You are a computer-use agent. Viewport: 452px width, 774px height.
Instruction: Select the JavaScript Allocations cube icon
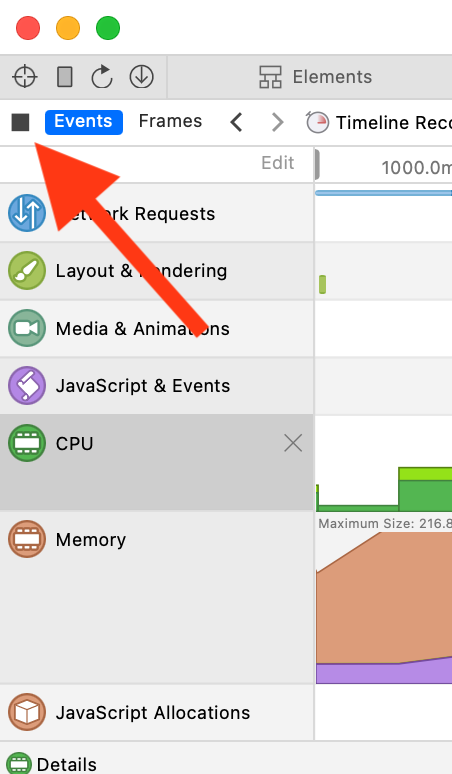point(27,712)
